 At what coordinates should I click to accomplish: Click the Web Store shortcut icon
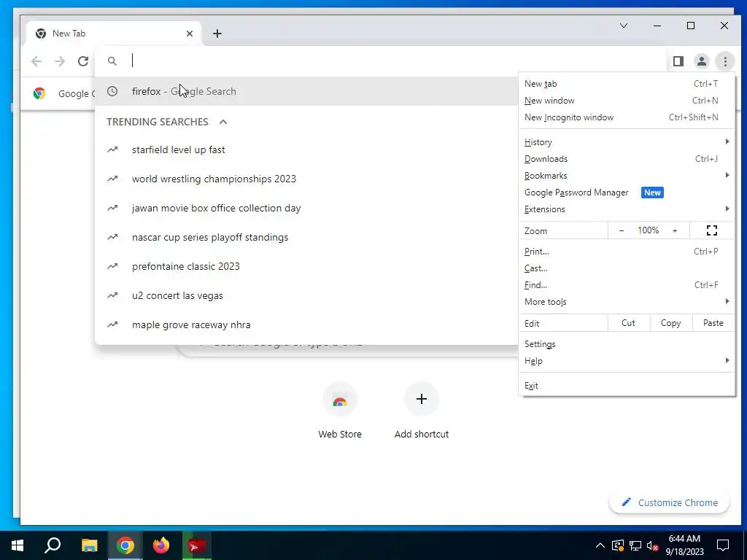(340, 399)
